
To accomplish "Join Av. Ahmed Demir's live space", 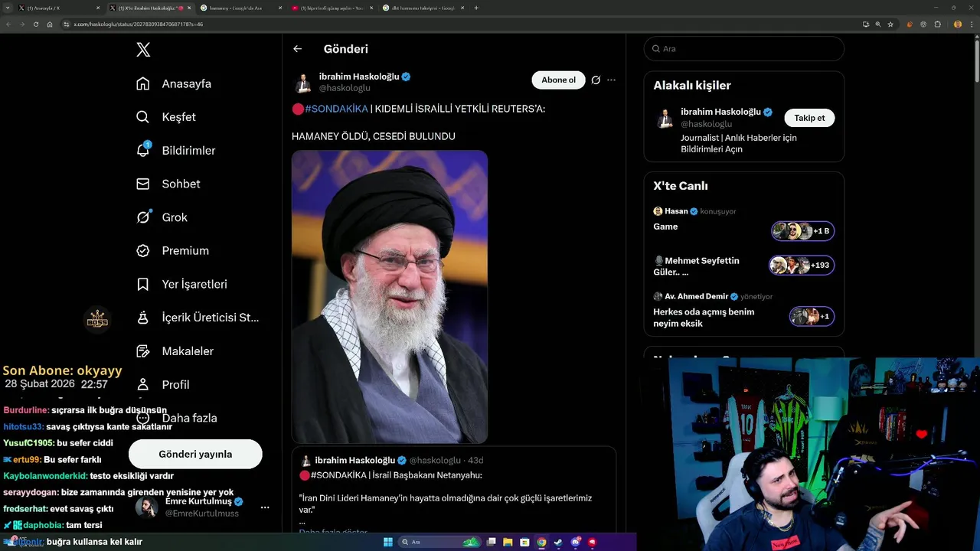I will 743,310.
